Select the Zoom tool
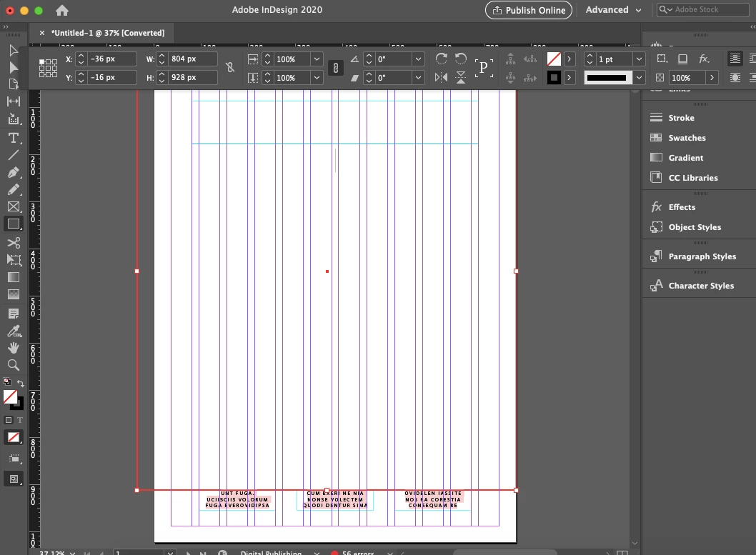The height and width of the screenshot is (555, 756). click(14, 365)
